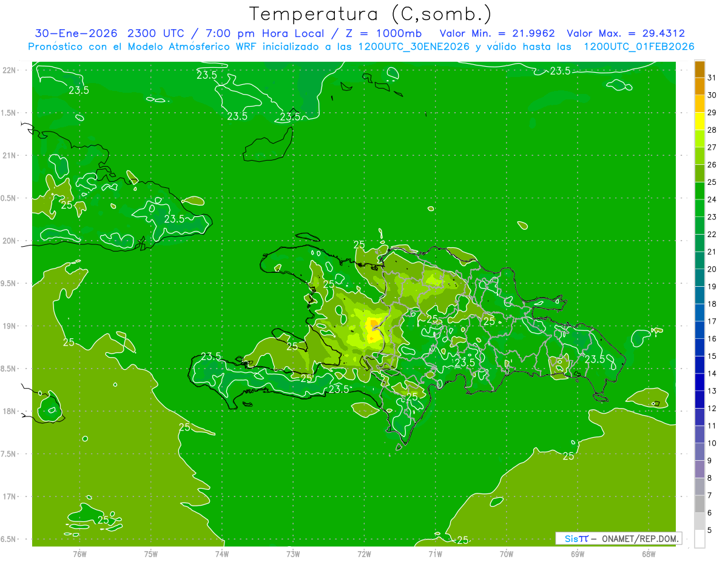Click the '73W' longitude axis label
Image resolution: width=728 pixels, height=562 pixels.
click(x=293, y=554)
